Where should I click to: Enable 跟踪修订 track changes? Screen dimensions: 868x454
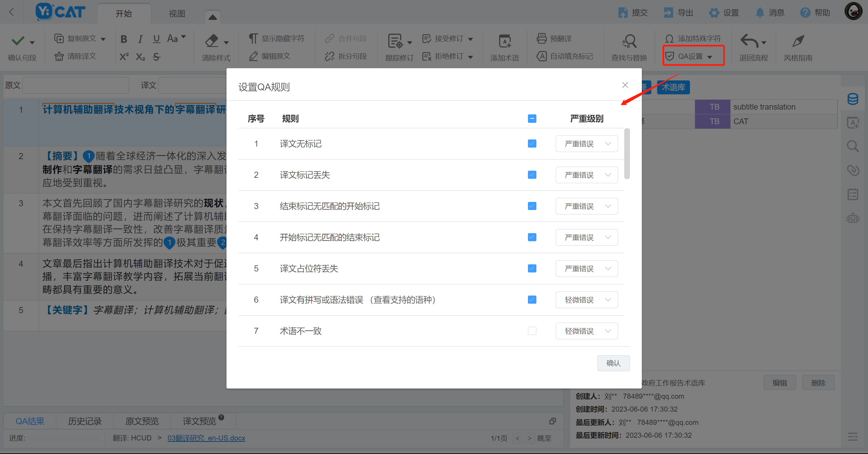coord(399,48)
